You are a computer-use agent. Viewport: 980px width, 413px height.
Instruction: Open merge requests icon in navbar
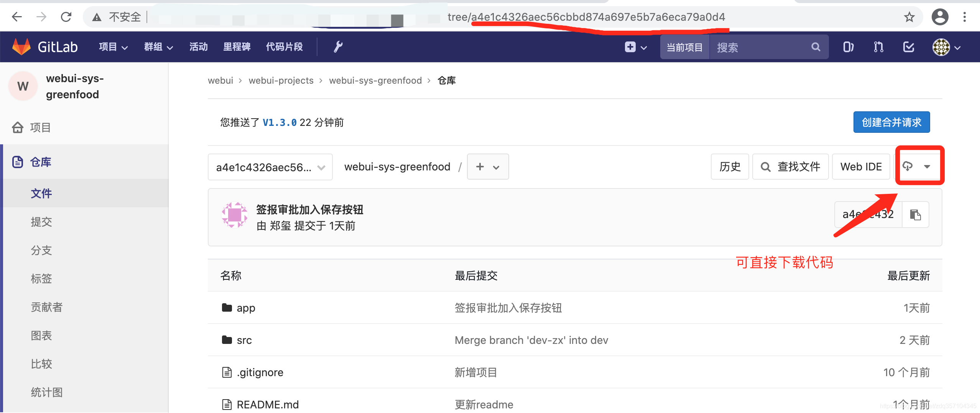[878, 47]
